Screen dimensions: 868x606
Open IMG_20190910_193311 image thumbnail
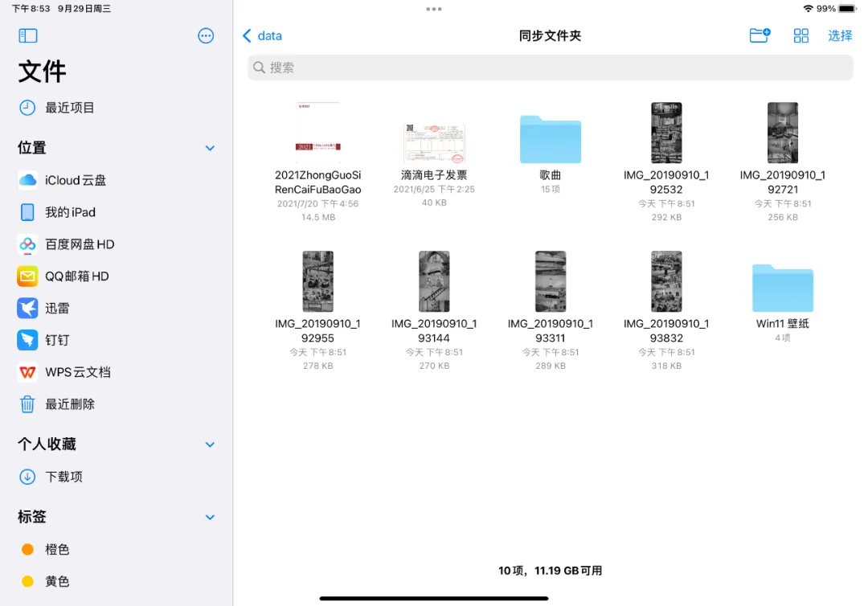click(551, 281)
